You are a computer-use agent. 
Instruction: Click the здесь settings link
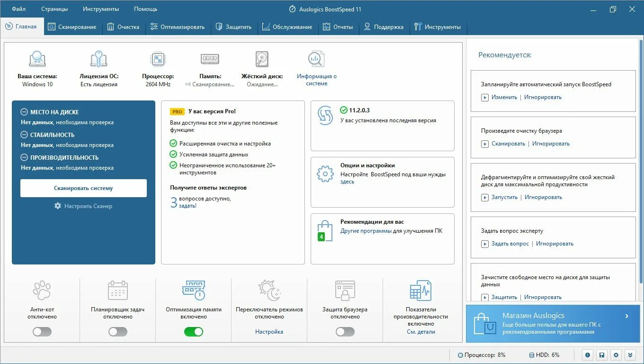pyautogui.click(x=347, y=182)
